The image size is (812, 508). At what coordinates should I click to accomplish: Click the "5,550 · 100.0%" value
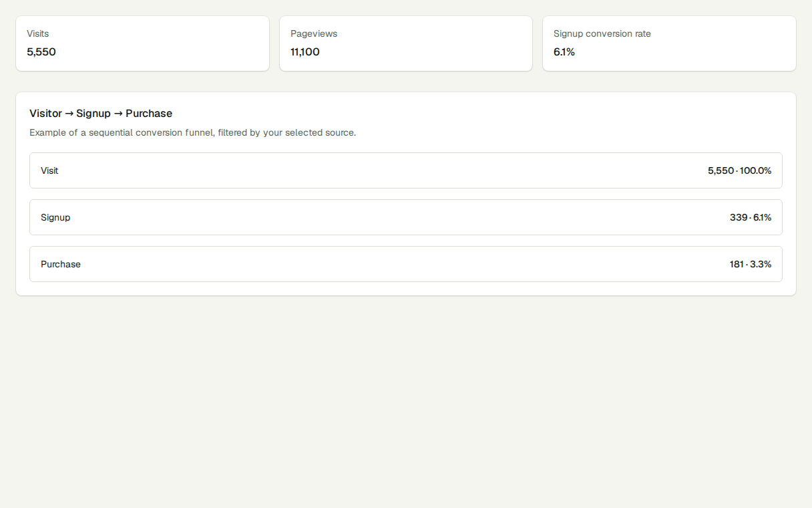[x=740, y=170]
